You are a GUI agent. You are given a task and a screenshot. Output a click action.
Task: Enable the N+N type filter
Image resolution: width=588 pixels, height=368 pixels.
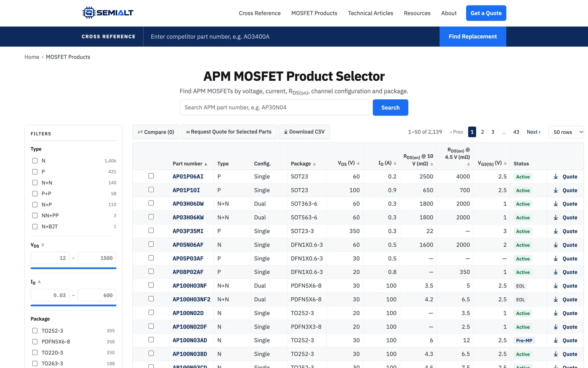[35, 183]
